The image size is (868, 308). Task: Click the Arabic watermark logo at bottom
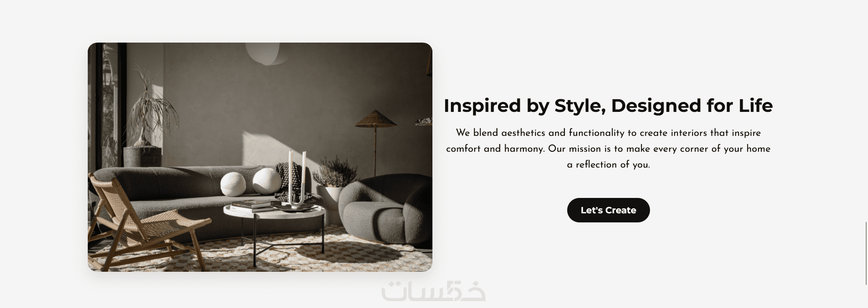(433, 291)
